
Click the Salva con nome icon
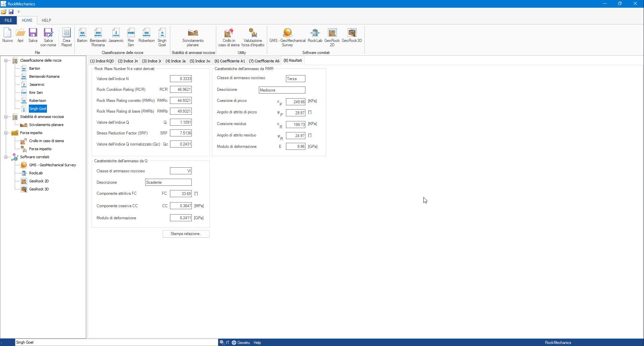[48, 37]
